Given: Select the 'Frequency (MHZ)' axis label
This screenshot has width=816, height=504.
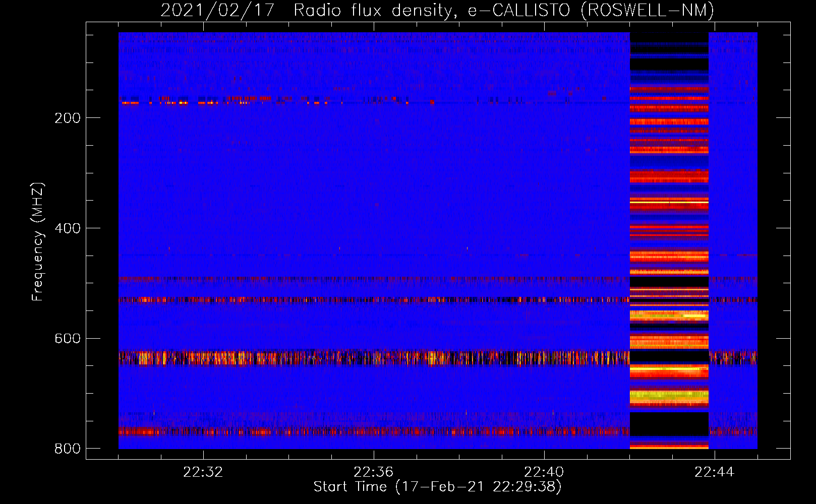Looking at the screenshot, I should (x=37, y=242).
